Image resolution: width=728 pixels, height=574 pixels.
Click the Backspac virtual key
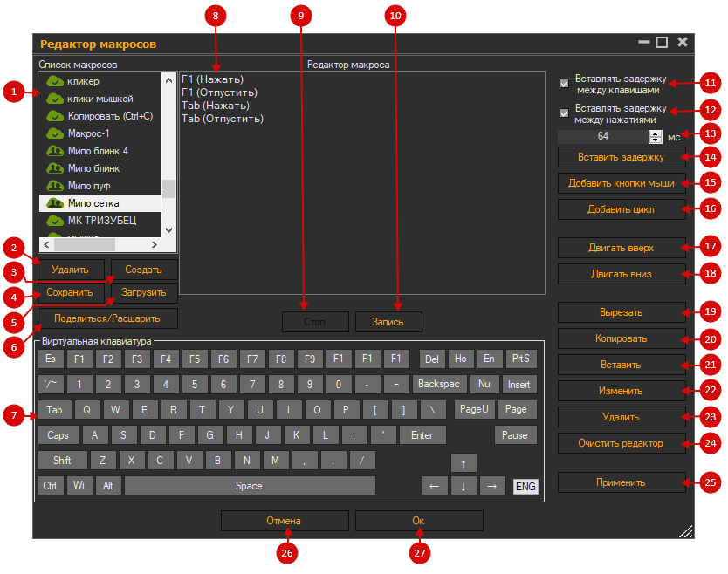(439, 384)
